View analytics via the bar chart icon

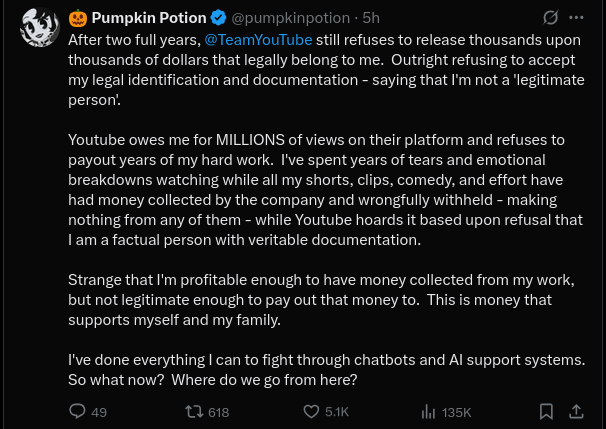coord(428,411)
